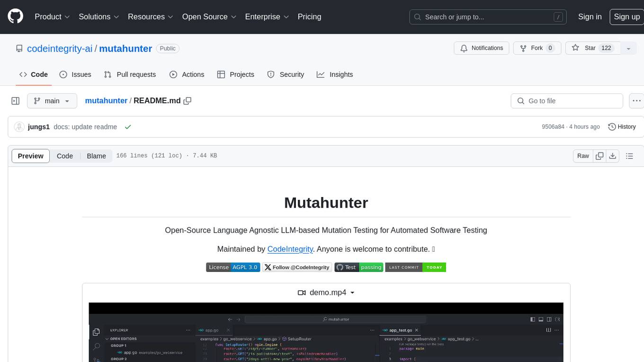644x362 pixels.
Task: Click the Notifications bell button
Action: [482, 48]
